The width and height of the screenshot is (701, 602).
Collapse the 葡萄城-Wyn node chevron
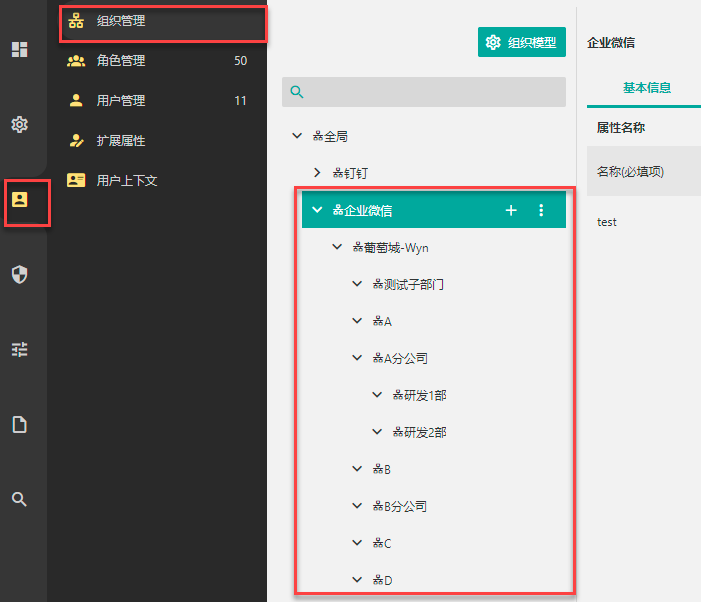(x=337, y=247)
